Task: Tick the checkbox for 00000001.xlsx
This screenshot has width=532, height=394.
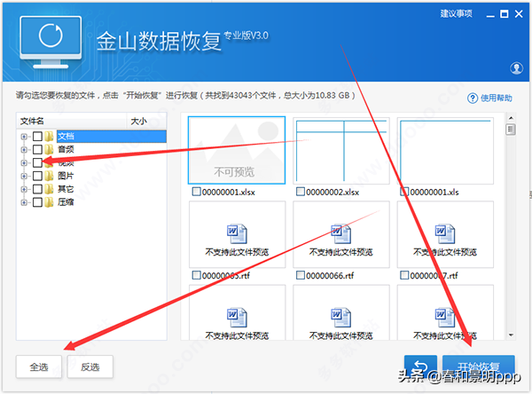Action: [x=197, y=192]
